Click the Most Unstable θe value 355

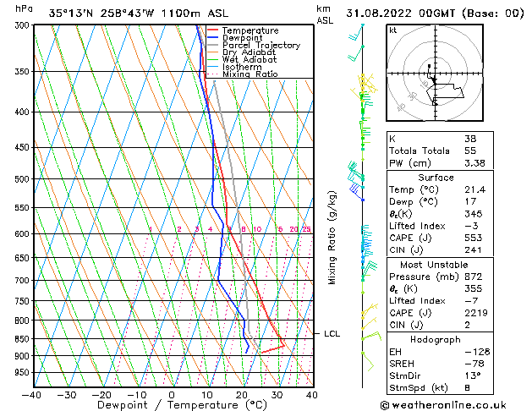pyautogui.click(x=474, y=288)
